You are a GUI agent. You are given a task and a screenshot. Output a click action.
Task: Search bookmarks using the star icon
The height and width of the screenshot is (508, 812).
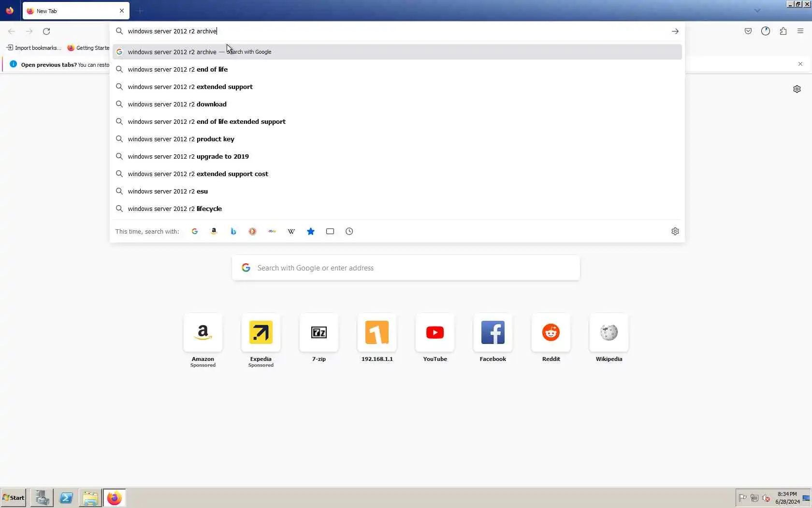[311, 231]
